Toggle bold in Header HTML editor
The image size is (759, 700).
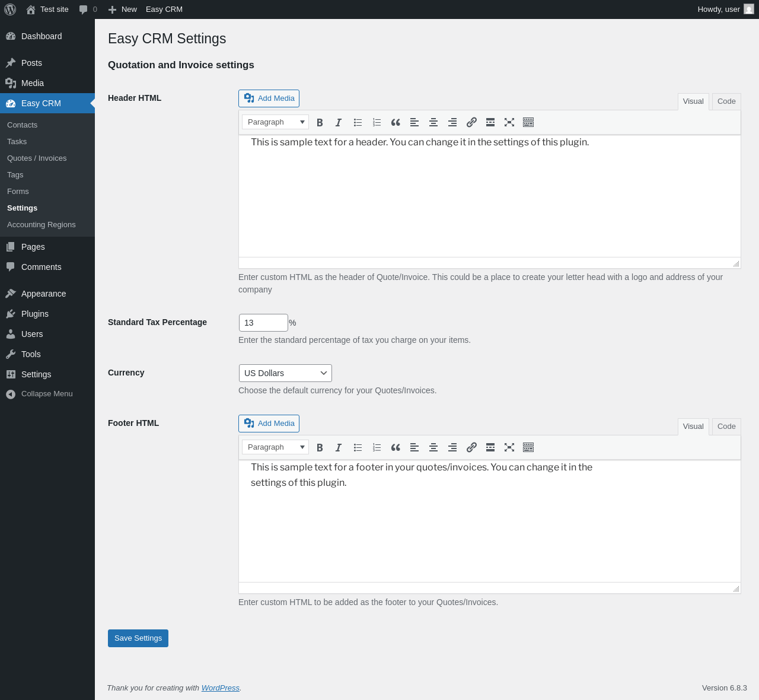pyautogui.click(x=320, y=122)
